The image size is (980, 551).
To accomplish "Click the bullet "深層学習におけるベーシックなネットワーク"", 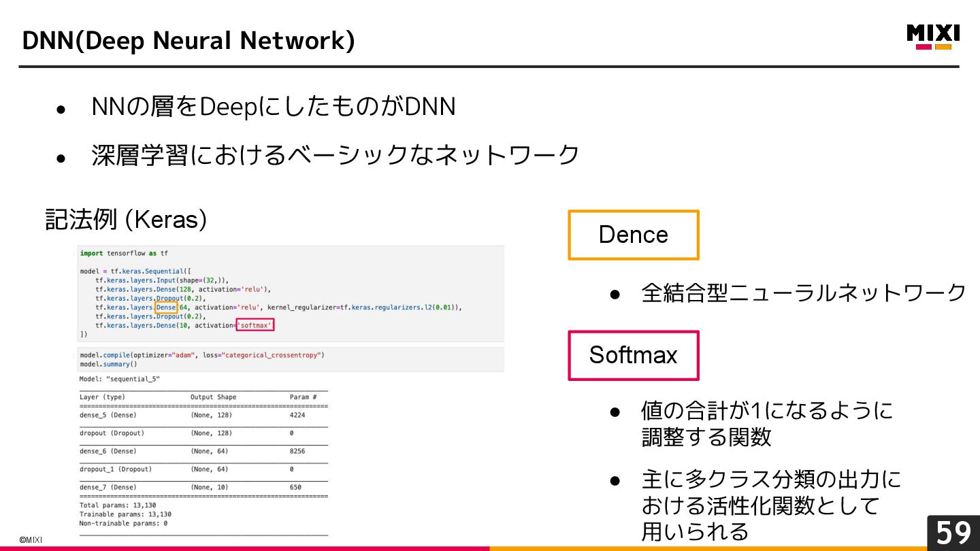I will point(335,155).
